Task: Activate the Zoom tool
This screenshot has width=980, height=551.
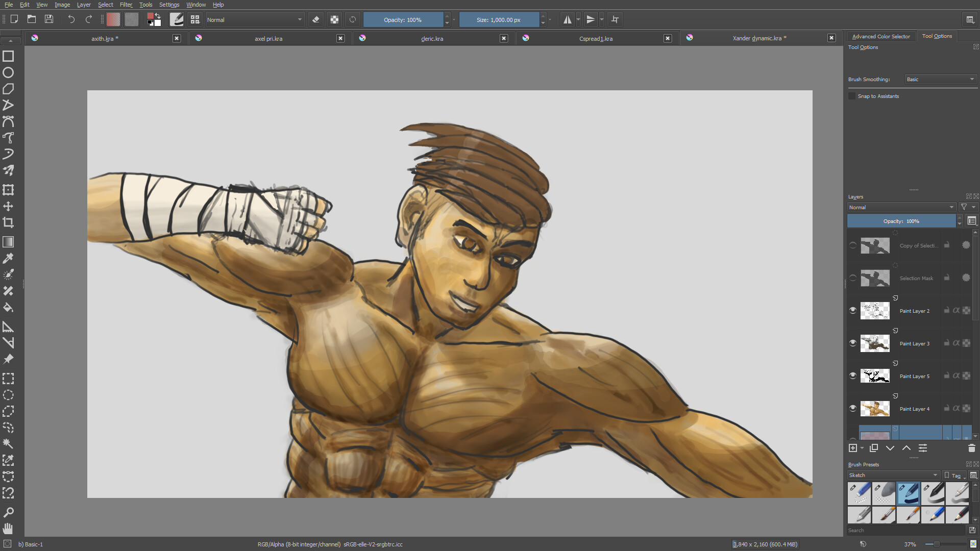Action: pos(8,512)
